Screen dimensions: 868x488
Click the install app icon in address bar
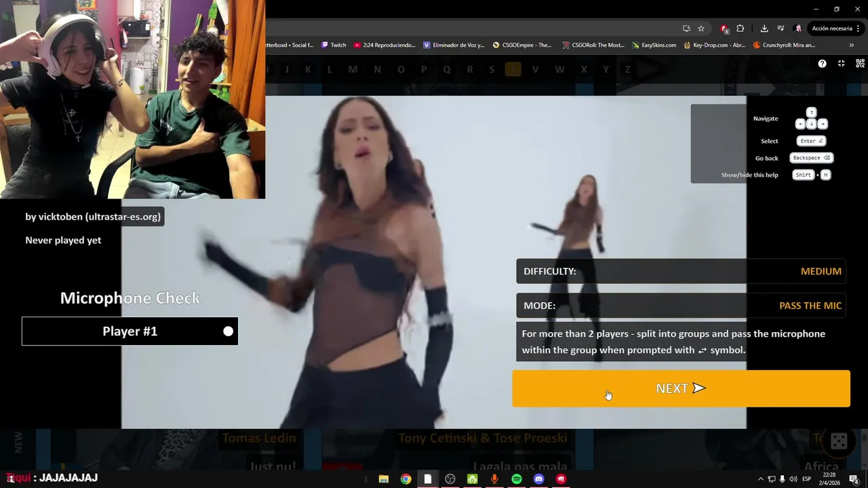[686, 28]
